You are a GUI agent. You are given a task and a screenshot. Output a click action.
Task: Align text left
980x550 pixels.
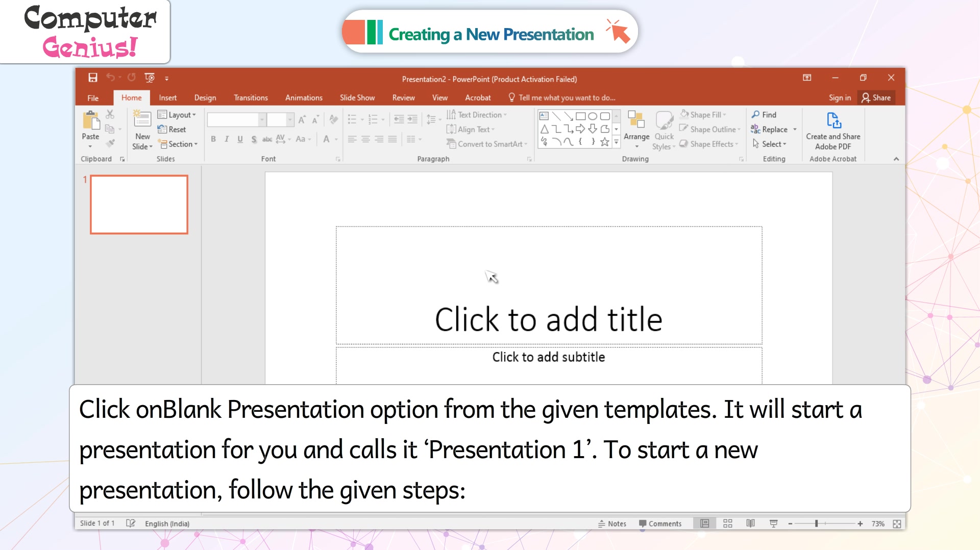pos(352,139)
